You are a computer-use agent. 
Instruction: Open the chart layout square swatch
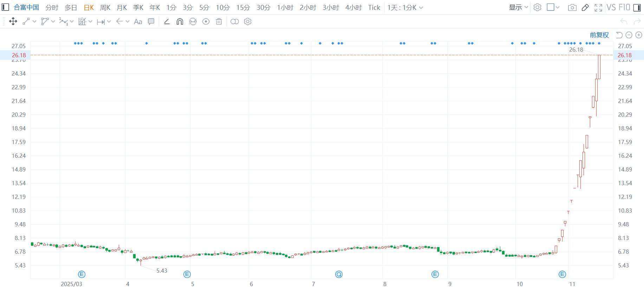[551, 7]
